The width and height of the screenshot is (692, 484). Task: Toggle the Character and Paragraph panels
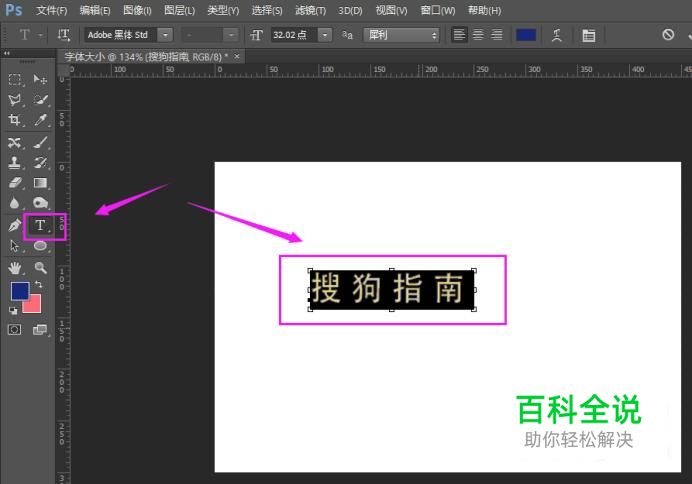click(x=589, y=35)
